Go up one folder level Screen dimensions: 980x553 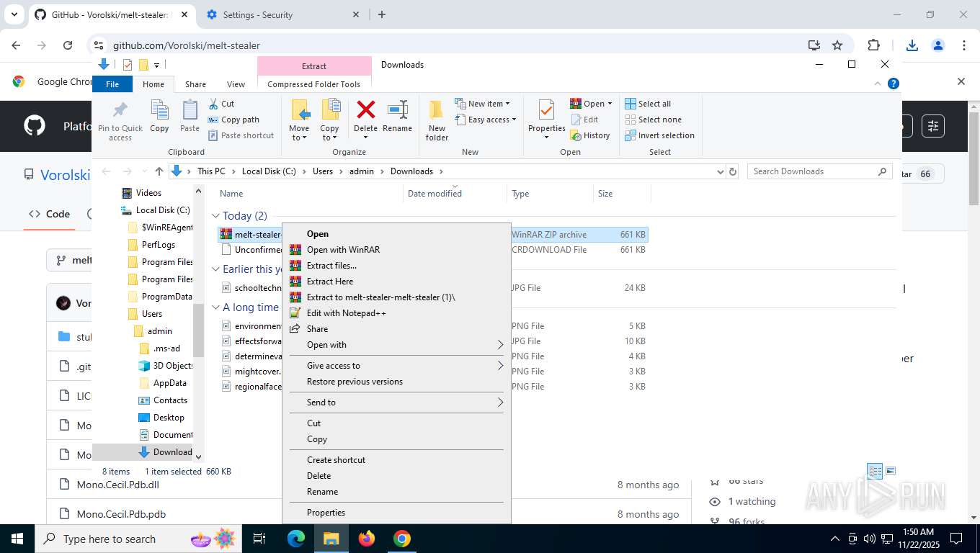(x=159, y=171)
